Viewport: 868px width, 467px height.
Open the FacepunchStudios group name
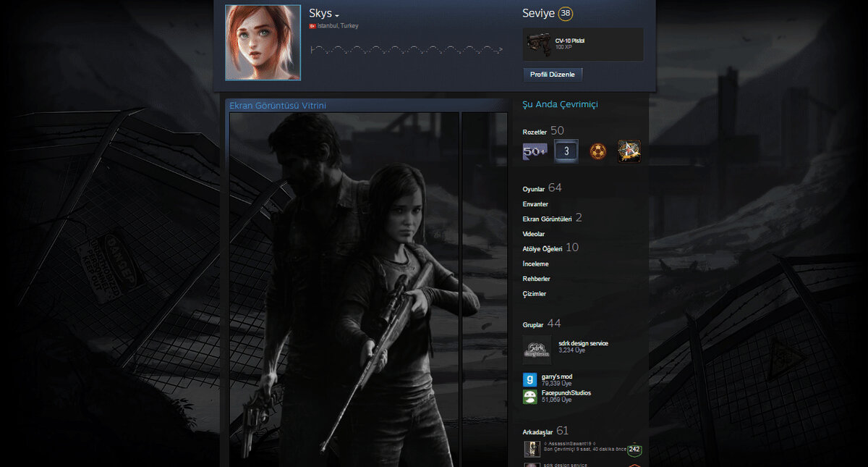(x=566, y=393)
